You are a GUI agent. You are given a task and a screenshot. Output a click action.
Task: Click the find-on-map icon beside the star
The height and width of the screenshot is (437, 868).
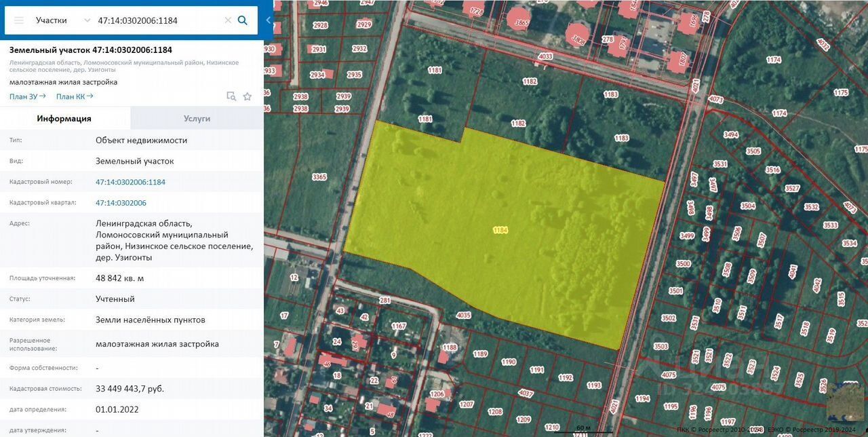231,96
